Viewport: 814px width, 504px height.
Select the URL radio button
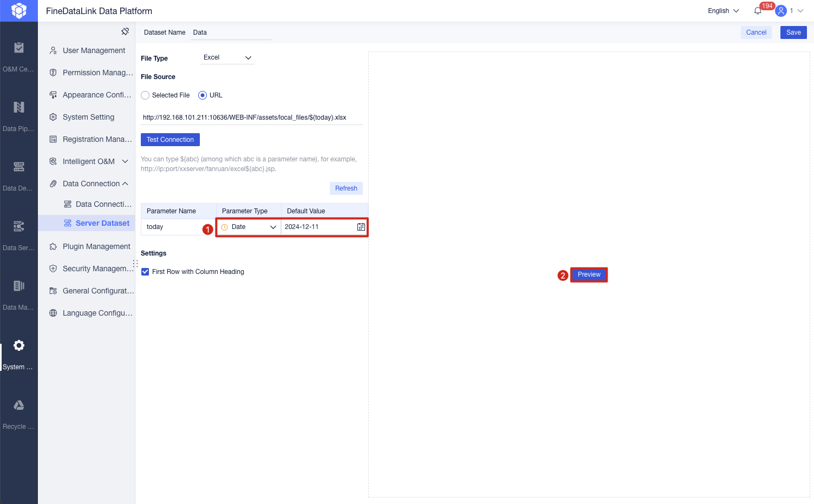[x=203, y=95]
